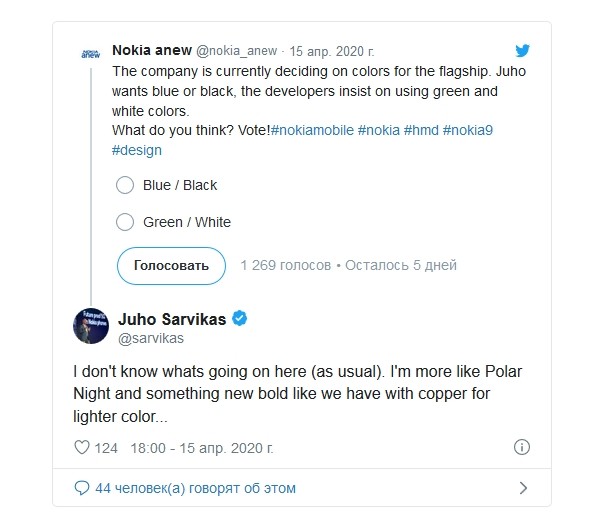Open the #nokiamobile hashtag link

point(312,130)
